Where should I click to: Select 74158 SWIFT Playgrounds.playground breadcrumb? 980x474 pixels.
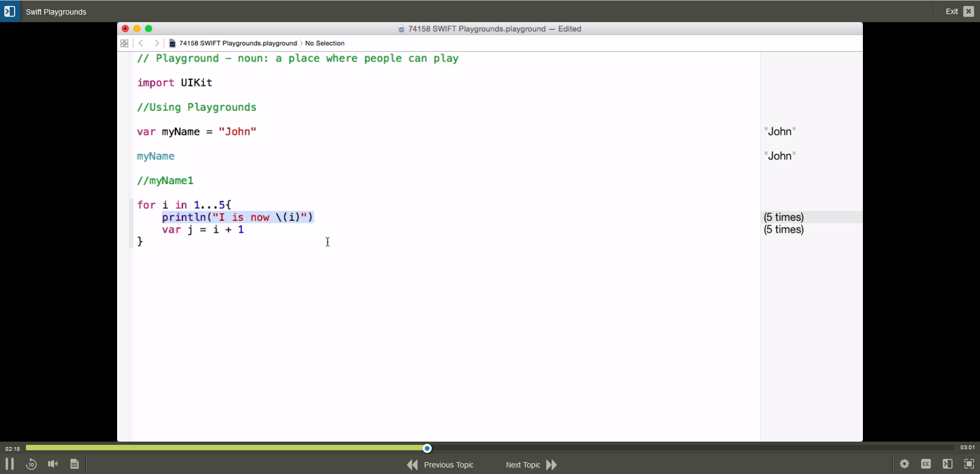coord(233,43)
